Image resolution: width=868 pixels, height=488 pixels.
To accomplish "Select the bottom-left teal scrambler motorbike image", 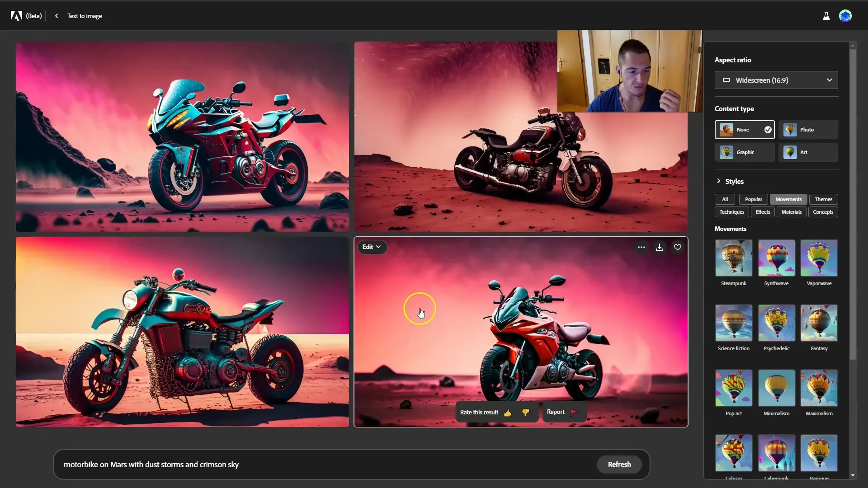I will click(x=182, y=332).
